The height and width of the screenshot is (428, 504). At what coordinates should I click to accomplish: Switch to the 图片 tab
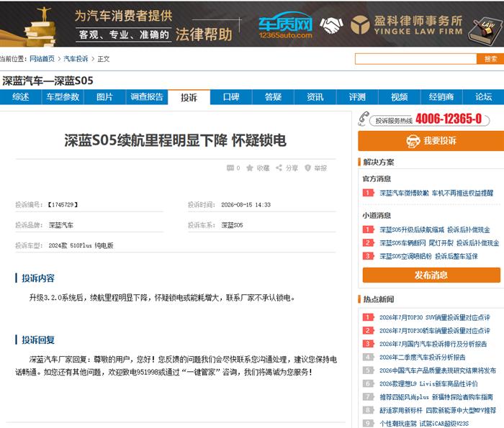click(x=105, y=97)
